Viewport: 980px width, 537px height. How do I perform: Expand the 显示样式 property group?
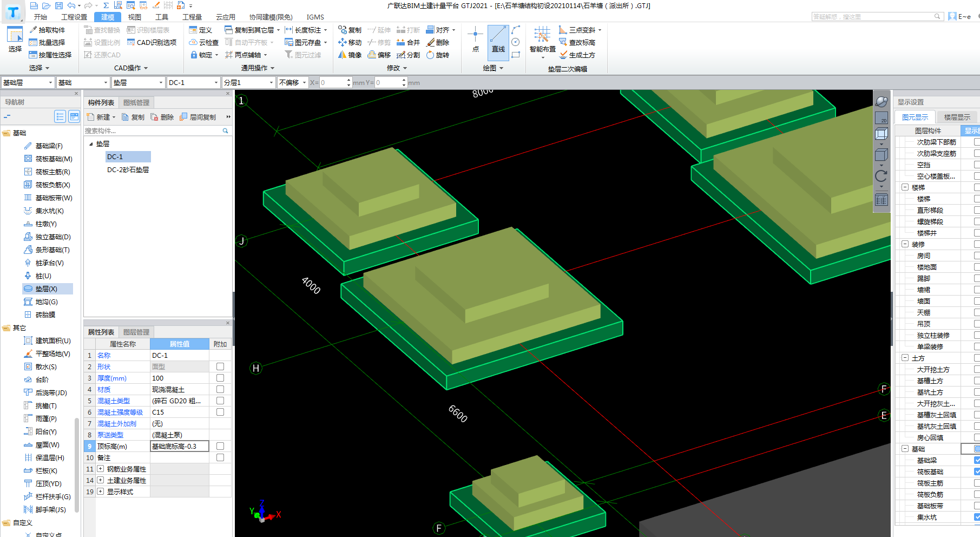click(101, 492)
